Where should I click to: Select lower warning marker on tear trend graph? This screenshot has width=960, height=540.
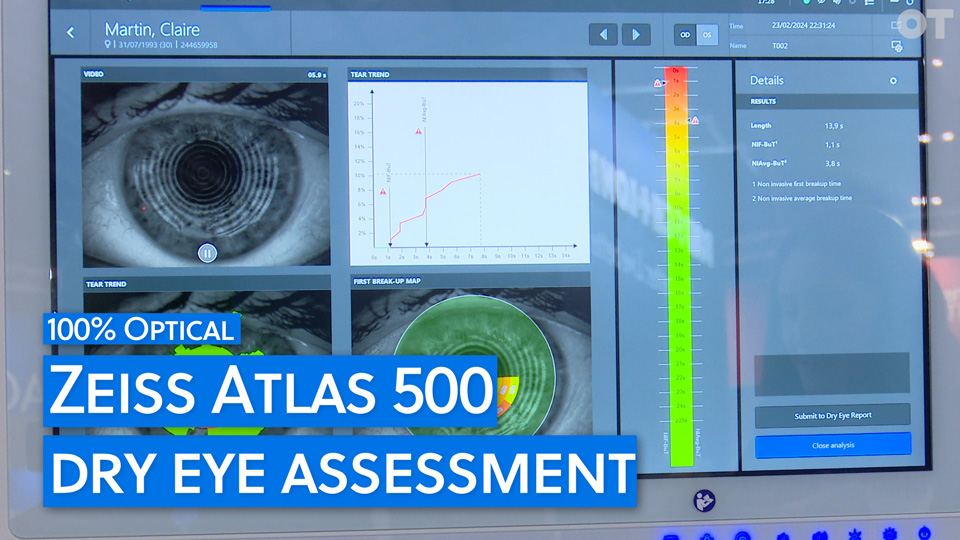[x=383, y=192]
